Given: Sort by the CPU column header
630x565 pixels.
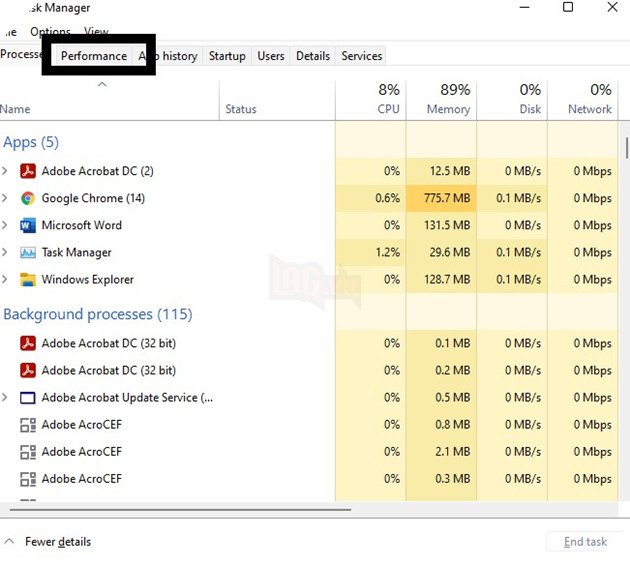Looking at the screenshot, I should pyautogui.click(x=370, y=100).
